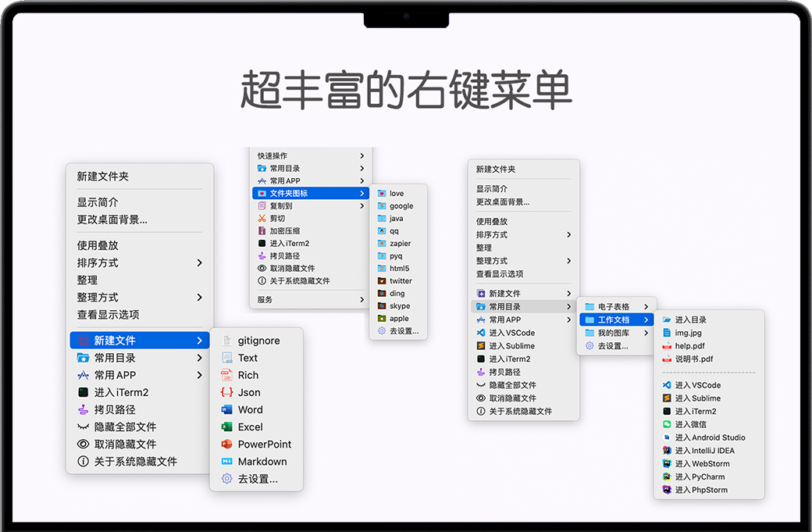Click the PhpStorm icon

pyautogui.click(x=667, y=490)
